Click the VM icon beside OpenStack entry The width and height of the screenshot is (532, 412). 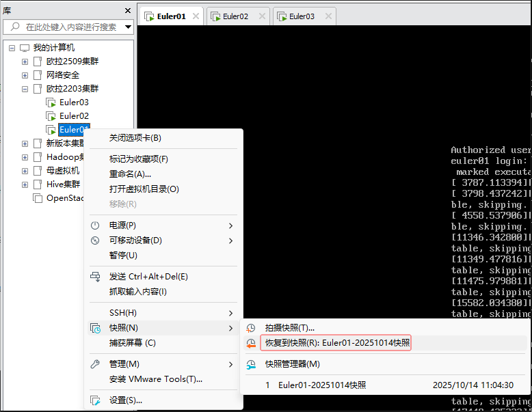pos(38,198)
